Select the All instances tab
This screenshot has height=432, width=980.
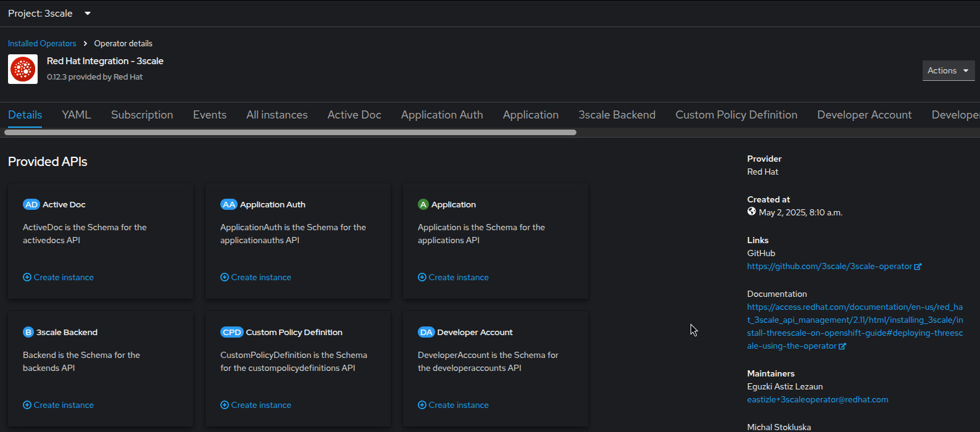click(x=277, y=115)
